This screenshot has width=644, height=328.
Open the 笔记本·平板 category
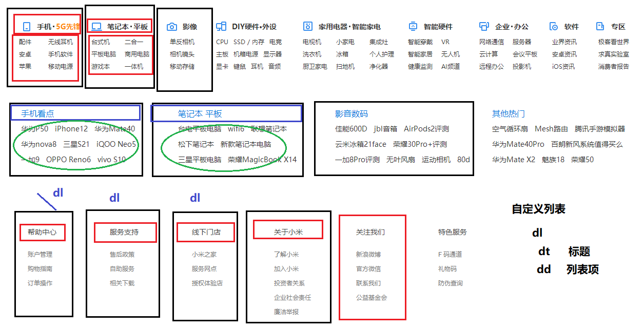[127, 27]
